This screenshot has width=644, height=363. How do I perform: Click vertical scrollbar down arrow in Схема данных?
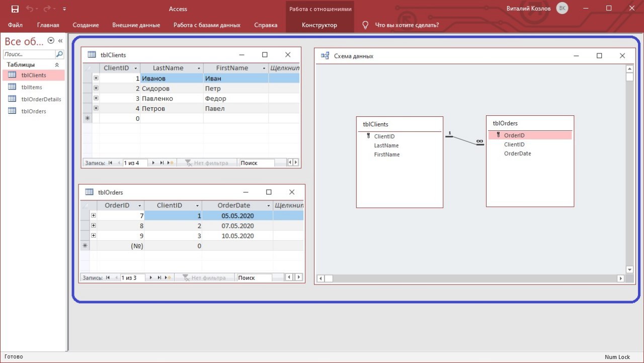(x=629, y=269)
